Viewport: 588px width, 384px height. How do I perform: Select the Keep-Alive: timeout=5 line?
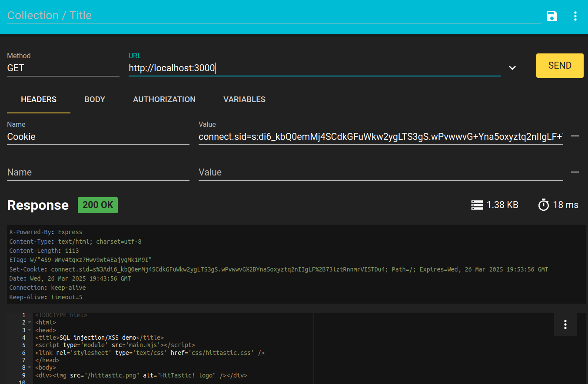pyautogui.click(x=46, y=297)
